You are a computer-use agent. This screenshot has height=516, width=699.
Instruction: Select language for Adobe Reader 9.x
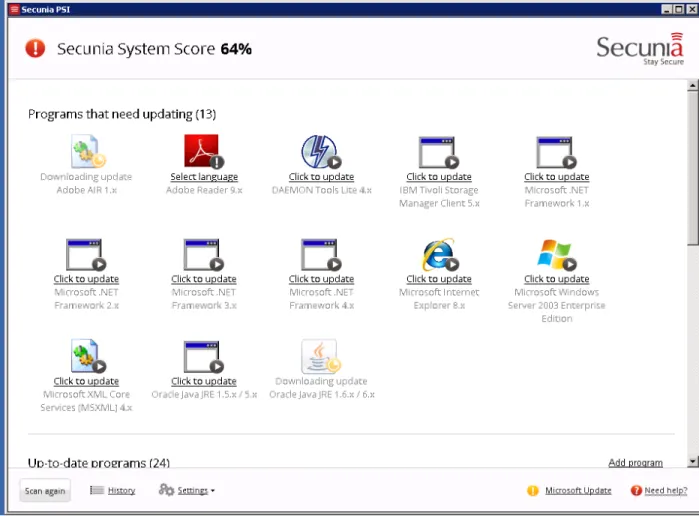coord(204,177)
